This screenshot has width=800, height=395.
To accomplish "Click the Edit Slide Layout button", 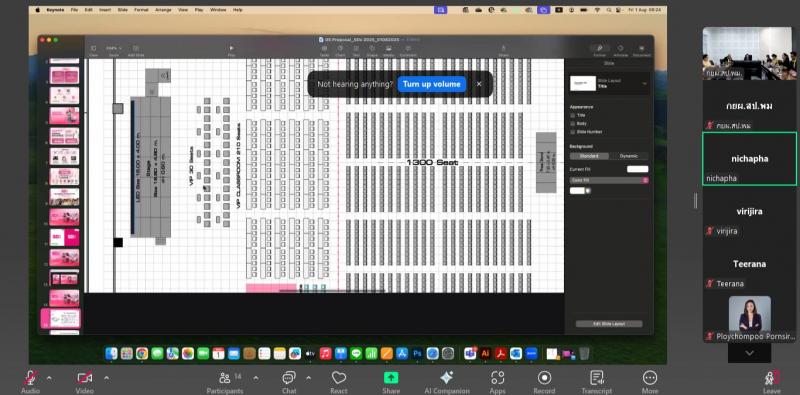I will coord(609,324).
